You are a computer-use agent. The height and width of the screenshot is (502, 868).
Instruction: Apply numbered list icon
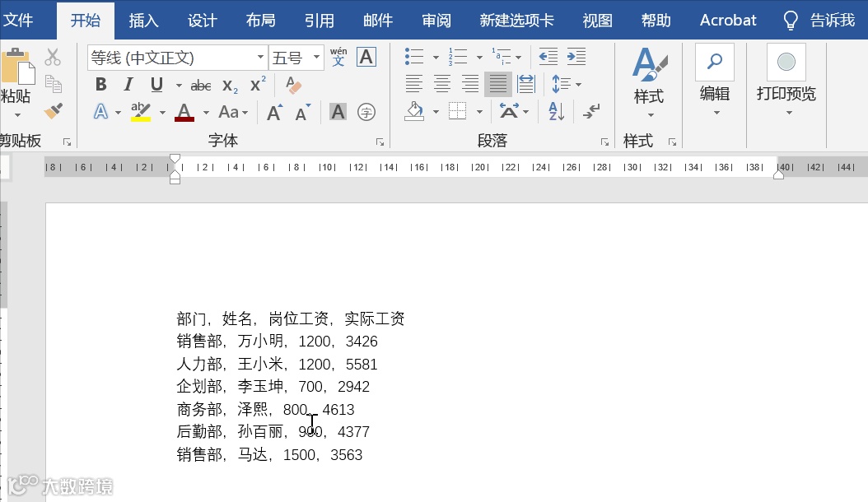pyautogui.click(x=458, y=57)
